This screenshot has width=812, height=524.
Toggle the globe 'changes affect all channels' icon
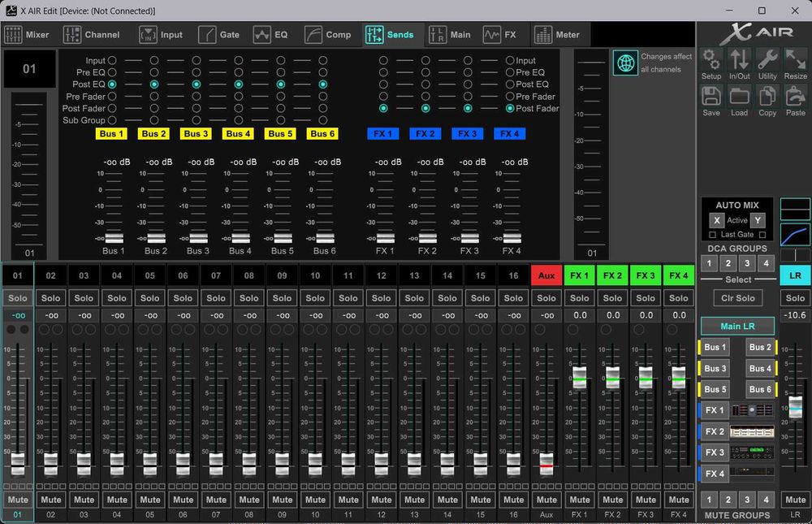[625, 63]
